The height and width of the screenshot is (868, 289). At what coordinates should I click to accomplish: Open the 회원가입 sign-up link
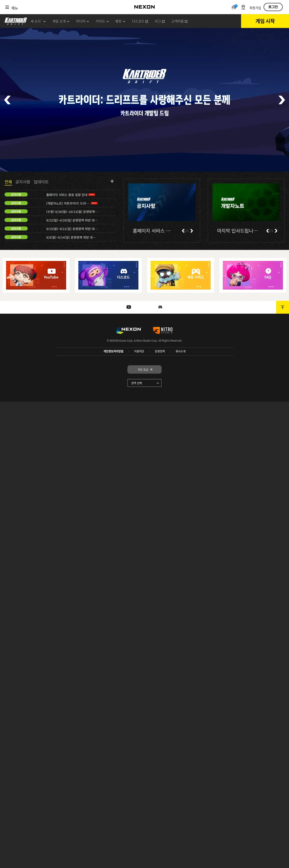coord(255,8)
